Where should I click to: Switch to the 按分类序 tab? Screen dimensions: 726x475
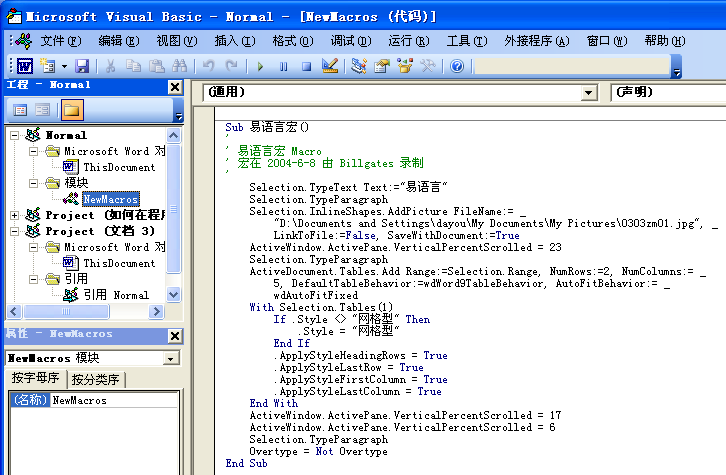(95, 380)
